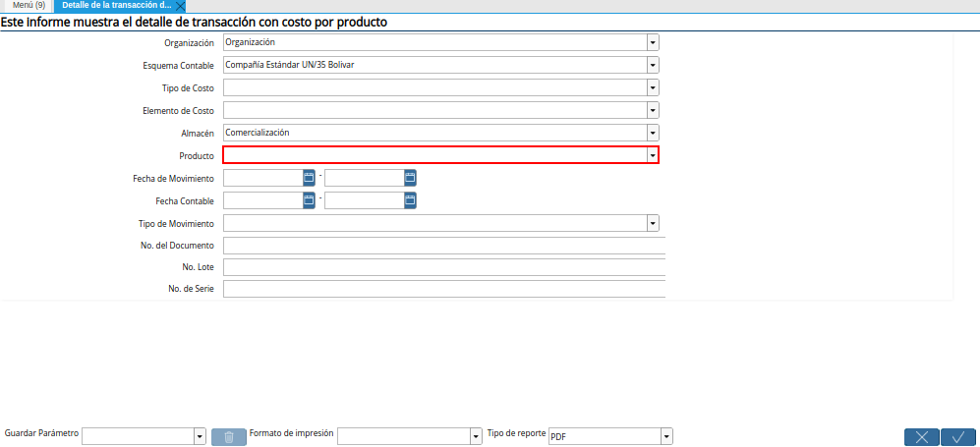Open end calendar for Fecha Contable
Image resolution: width=980 pixels, height=447 pixels.
410,200
